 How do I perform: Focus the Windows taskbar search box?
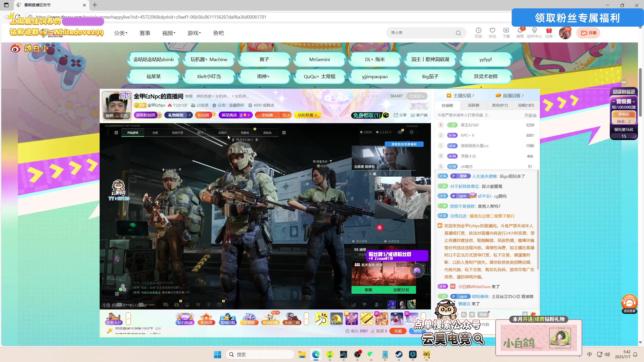click(x=260, y=354)
